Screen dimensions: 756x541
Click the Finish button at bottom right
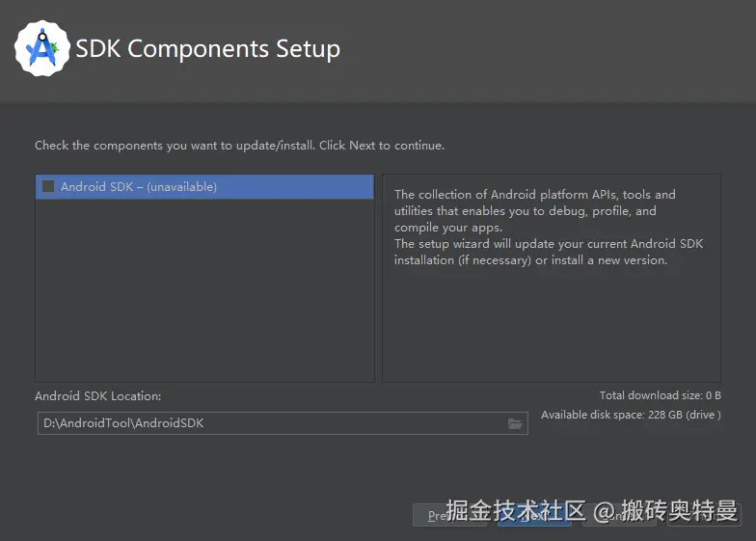pyautogui.click(x=704, y=515)
